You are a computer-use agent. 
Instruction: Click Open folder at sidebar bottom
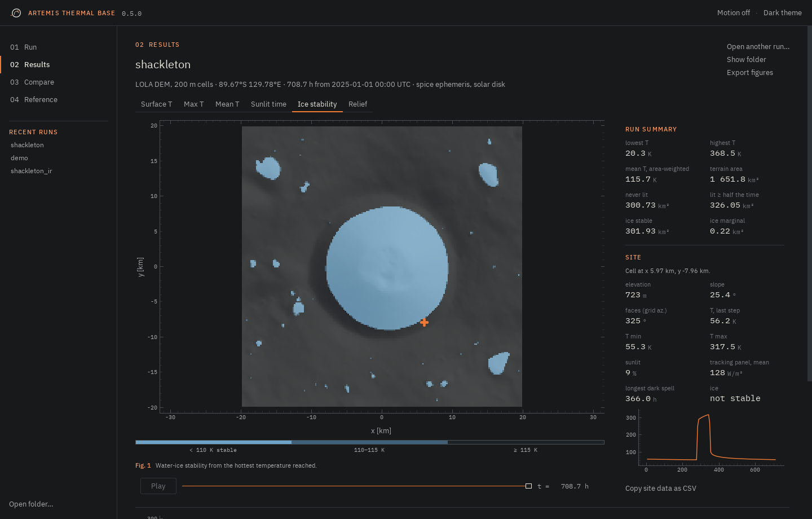click(x=31, y=504)
